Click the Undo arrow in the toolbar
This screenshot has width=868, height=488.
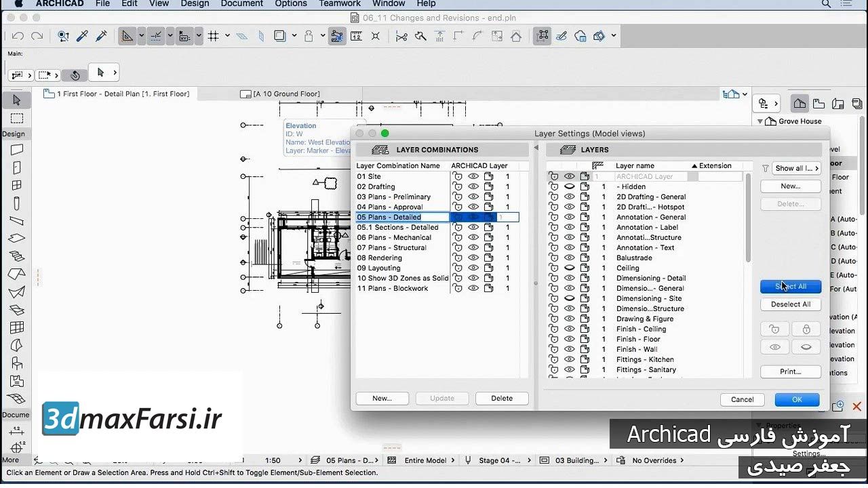[18, 36]
